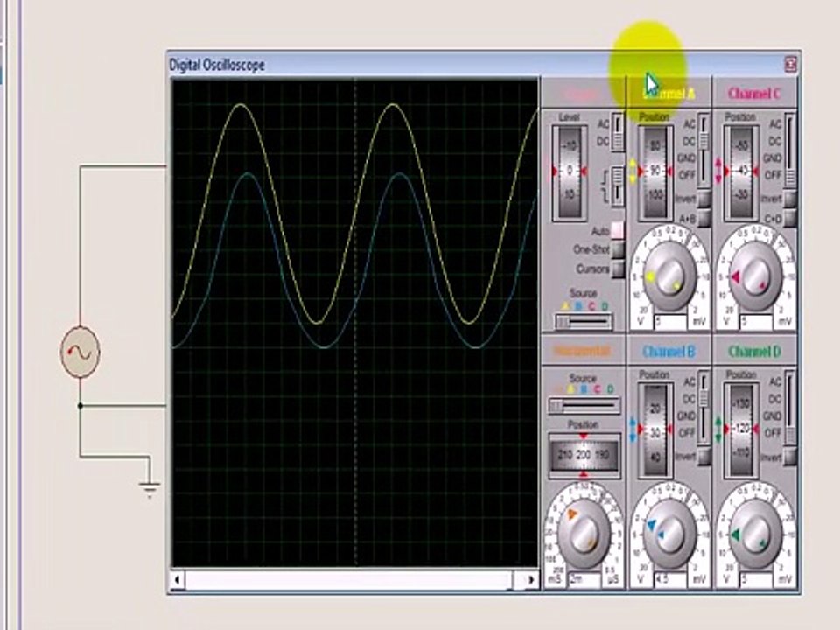Click Channel A volts value field

tap(670, 323)
